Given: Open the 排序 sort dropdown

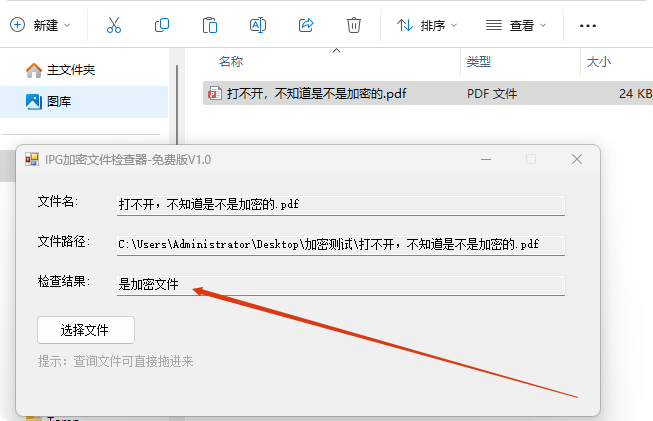Looking at the screenshot, I should [427, 25].
